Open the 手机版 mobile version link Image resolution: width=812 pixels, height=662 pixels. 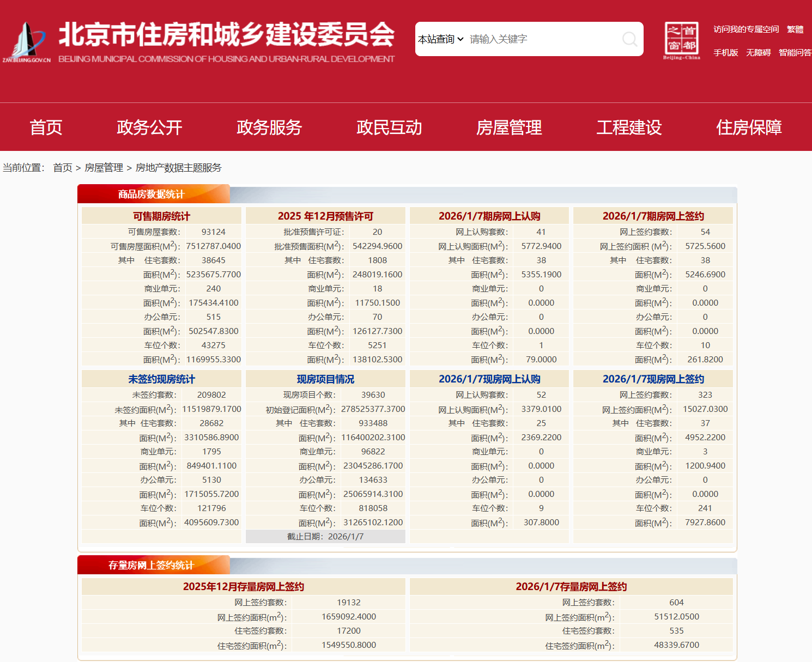tap(726, 53)
